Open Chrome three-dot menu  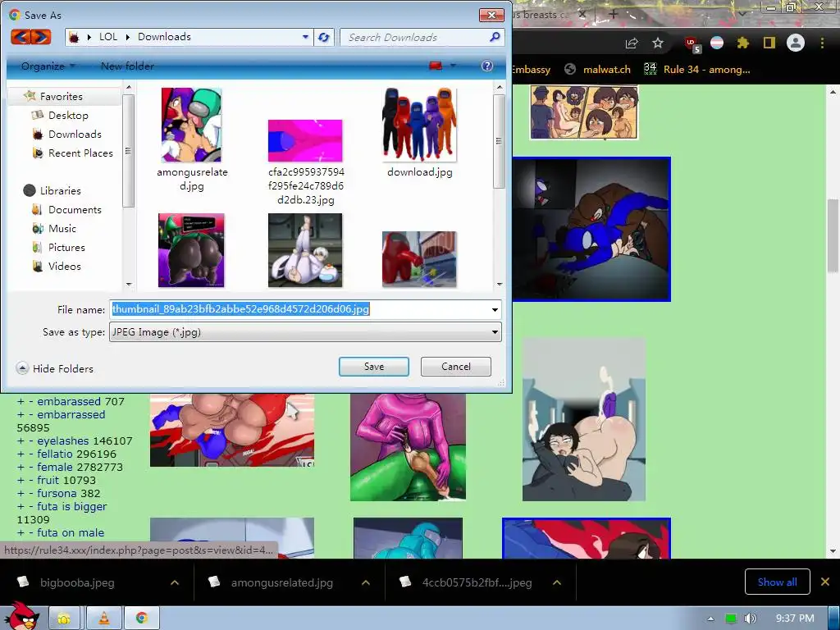coord(822,43)
